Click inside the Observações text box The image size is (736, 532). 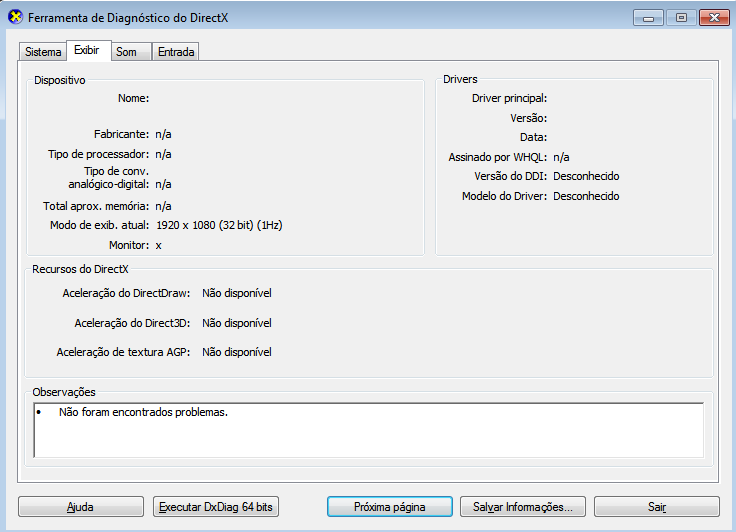(368, 430)
